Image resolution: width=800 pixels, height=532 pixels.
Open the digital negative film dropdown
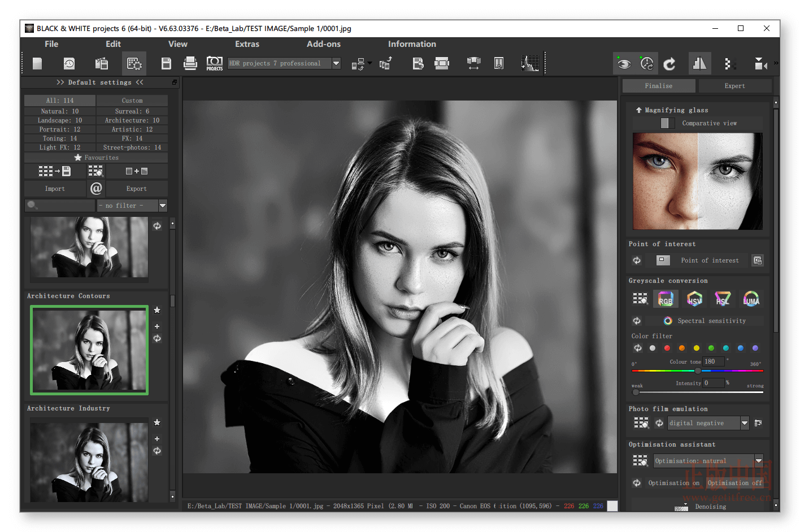pos(708,423)
